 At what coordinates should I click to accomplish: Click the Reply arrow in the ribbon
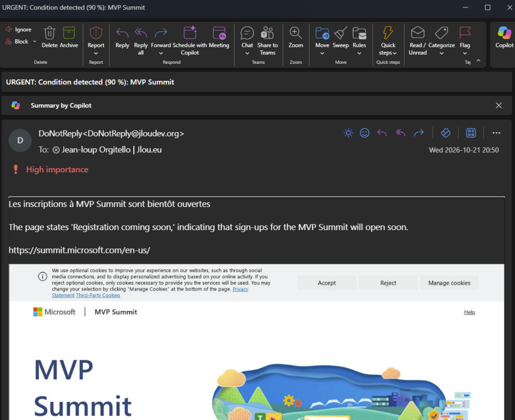122,33
